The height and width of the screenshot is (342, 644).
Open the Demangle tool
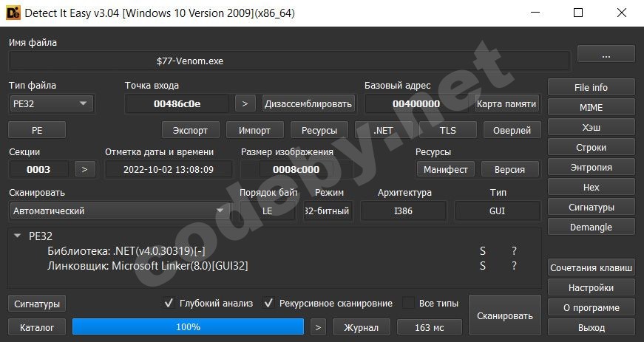coord(591,227)
